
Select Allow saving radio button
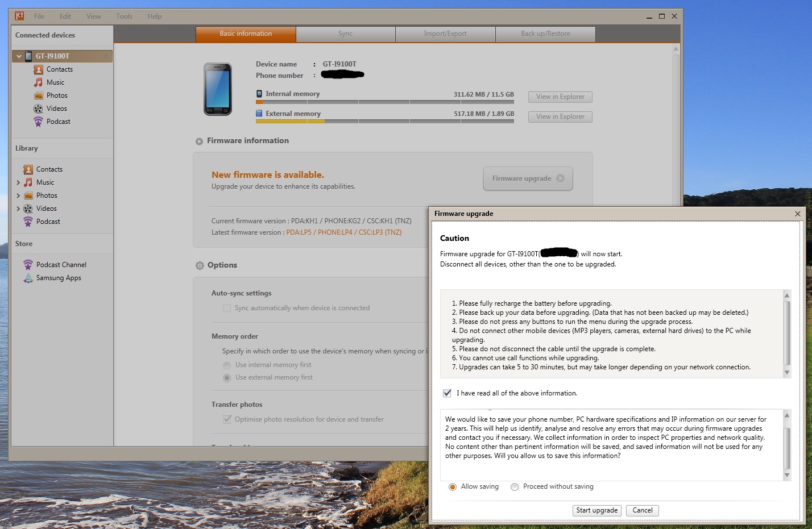[453, 487]
